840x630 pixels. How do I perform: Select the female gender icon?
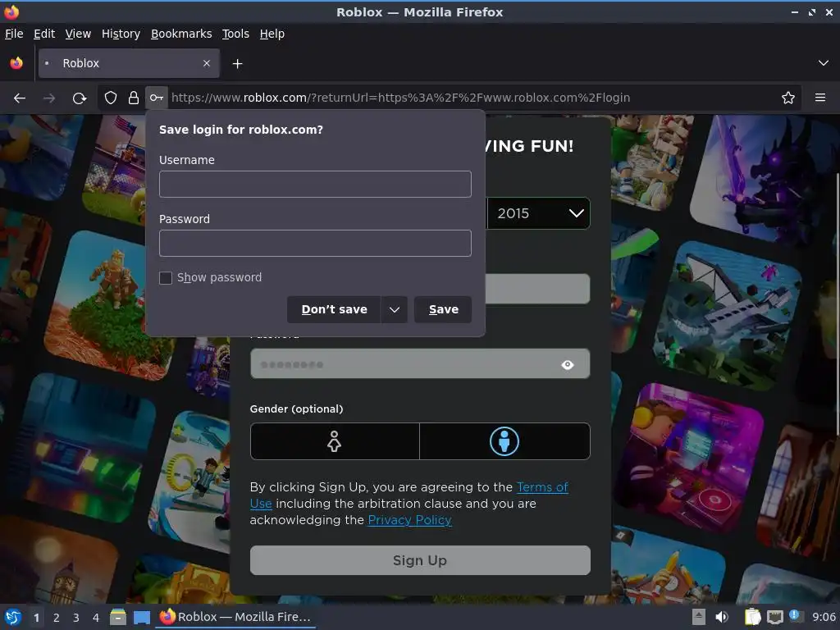tap(335, 441)
